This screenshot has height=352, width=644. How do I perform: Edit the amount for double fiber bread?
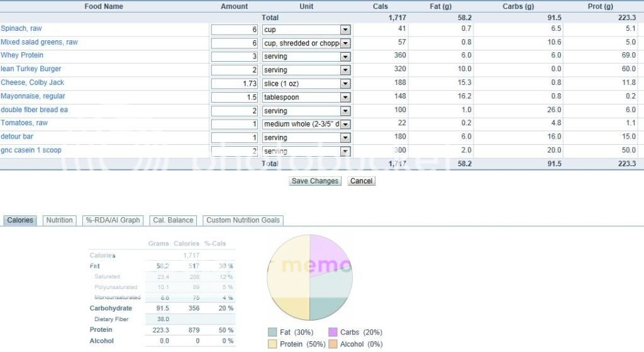pyautogui.click(x=235, y=111)
